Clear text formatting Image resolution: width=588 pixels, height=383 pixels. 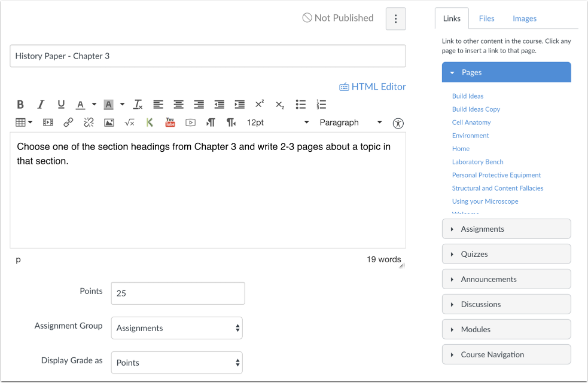click(138, 105)
